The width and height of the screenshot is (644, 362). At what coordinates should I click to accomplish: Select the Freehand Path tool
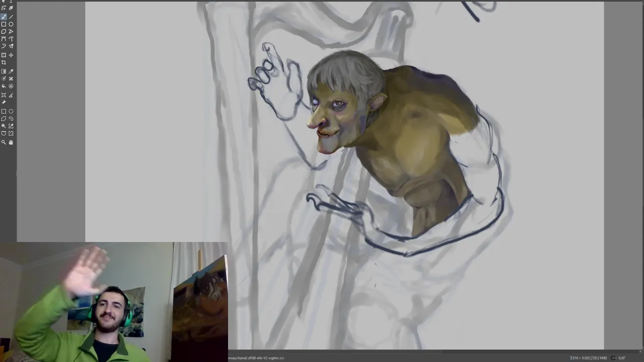pyautogui.click(x=11, y=38)
